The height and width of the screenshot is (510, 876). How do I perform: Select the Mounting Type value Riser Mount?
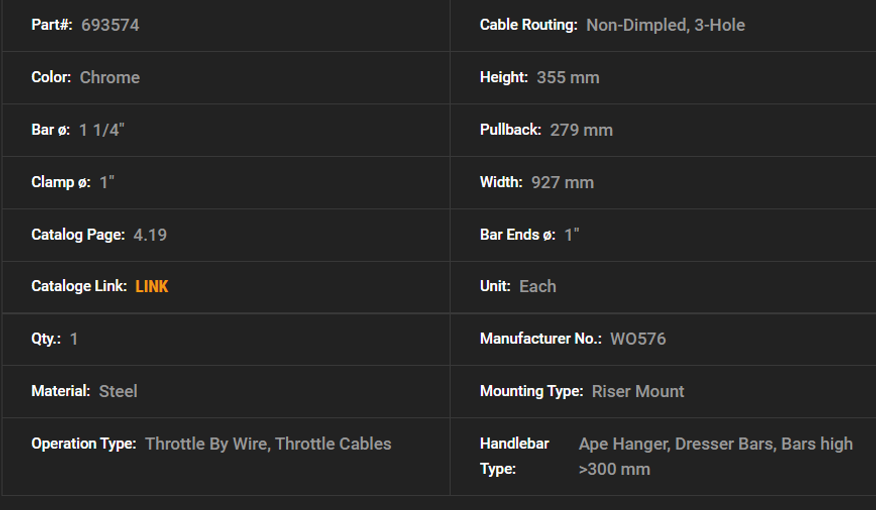(x=637, y=392)
